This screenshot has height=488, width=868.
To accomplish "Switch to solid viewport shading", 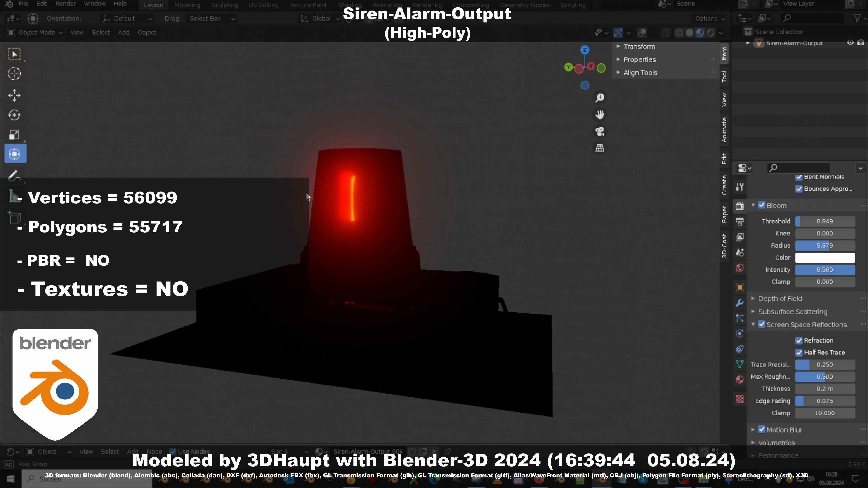I will point(689,33).
